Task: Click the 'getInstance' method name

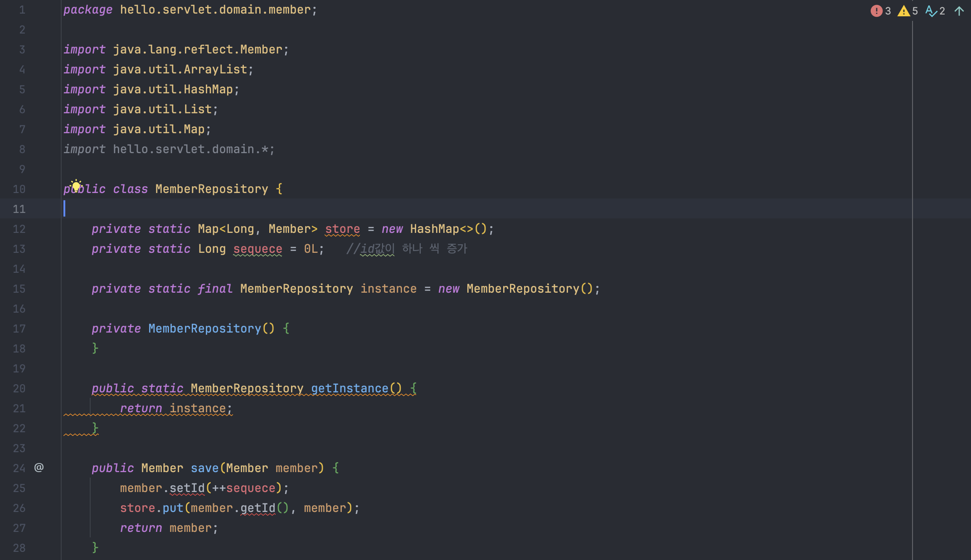Action: click(350, 388)
